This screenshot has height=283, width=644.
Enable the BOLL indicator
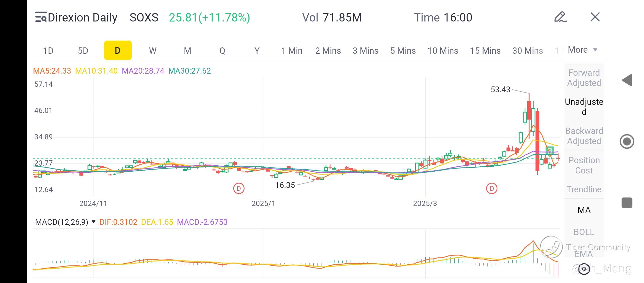click(x=584, y=232)
